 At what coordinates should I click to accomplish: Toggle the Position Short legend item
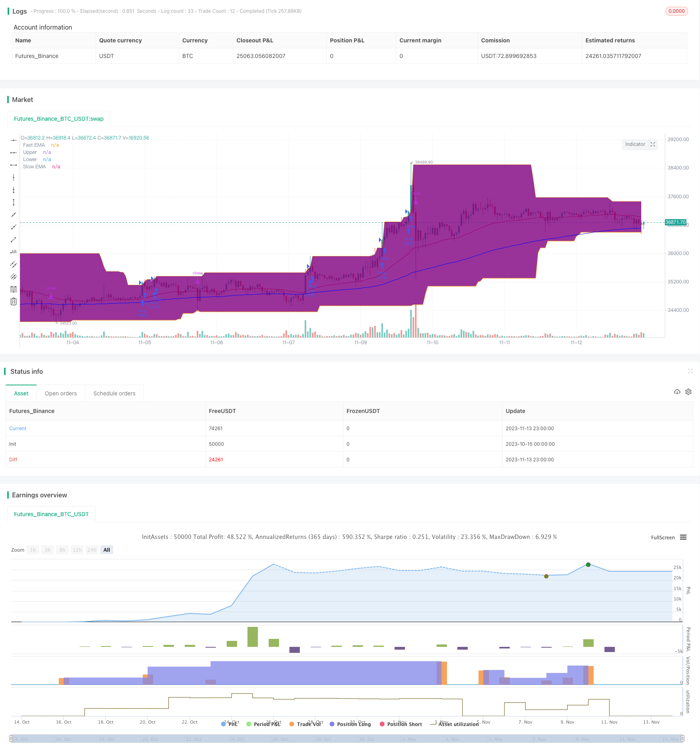[x=401, y=724]
